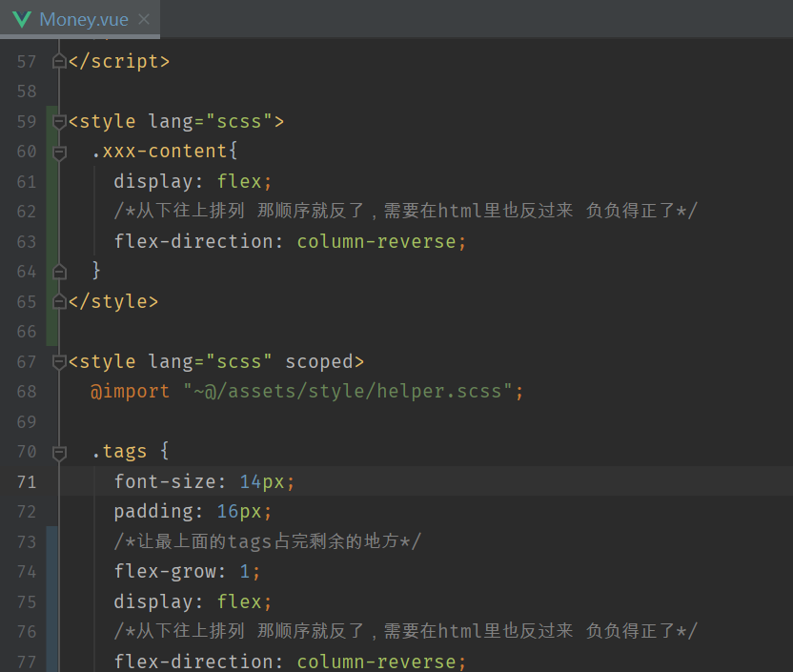Click the helper.scss import path string

tap(348, 392)
